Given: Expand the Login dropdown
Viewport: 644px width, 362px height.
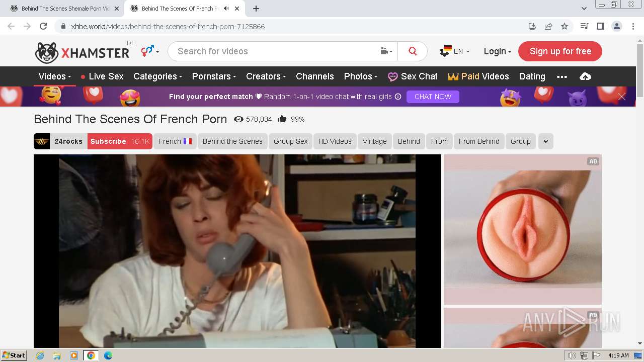Looking at the screenshot, I should coord(497,51).
